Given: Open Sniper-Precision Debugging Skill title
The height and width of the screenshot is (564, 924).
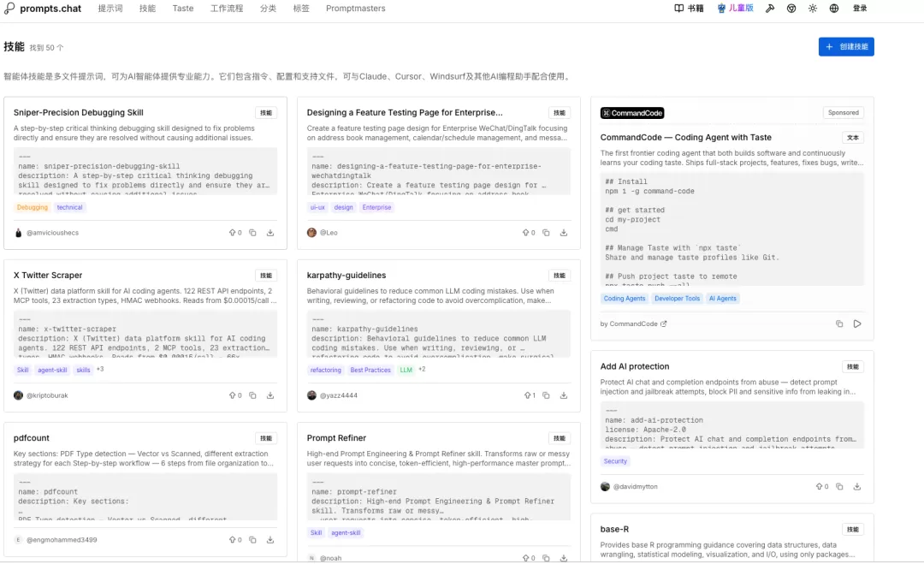Looking at the screenshot, I should 79,113.
